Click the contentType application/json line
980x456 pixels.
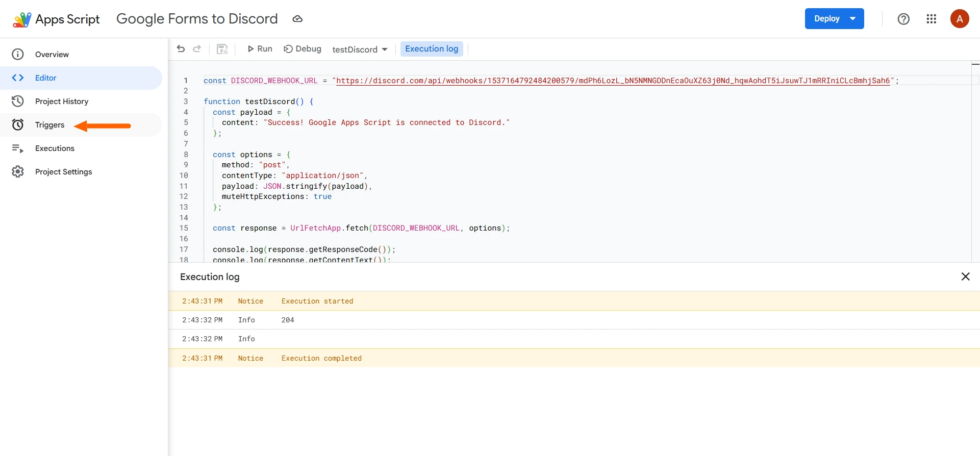[294, 175]
